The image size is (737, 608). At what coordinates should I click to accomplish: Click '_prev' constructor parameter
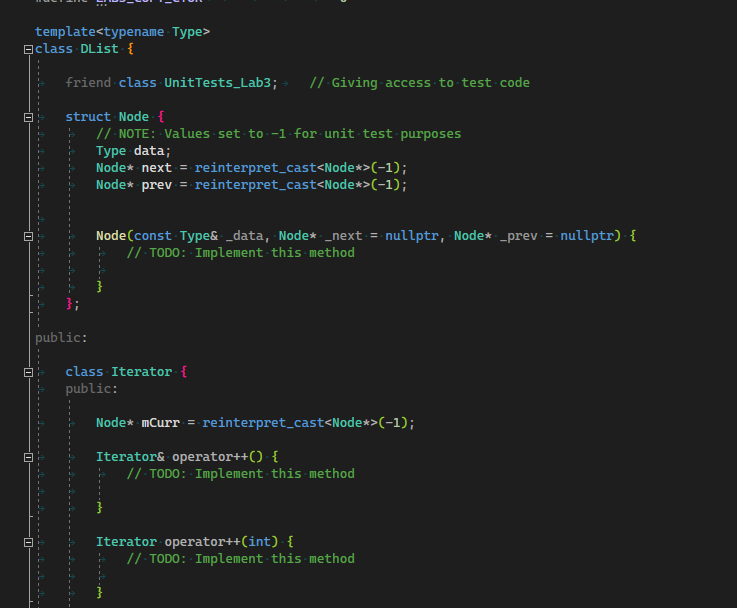pyautogui.click(x=518, y=236)
